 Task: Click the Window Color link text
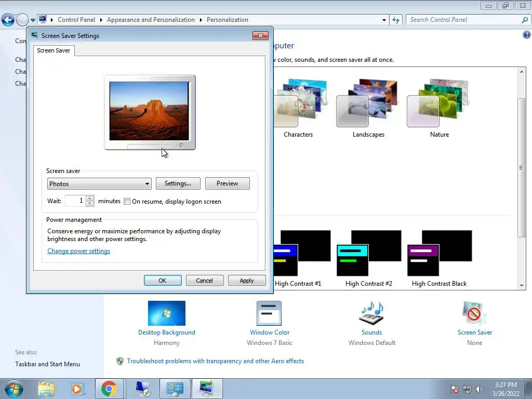click(x=270, y=332)
